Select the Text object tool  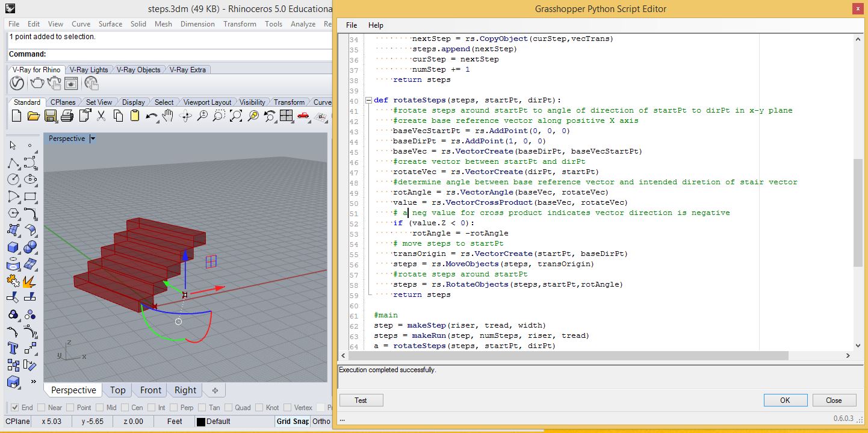tap(13, 348)
